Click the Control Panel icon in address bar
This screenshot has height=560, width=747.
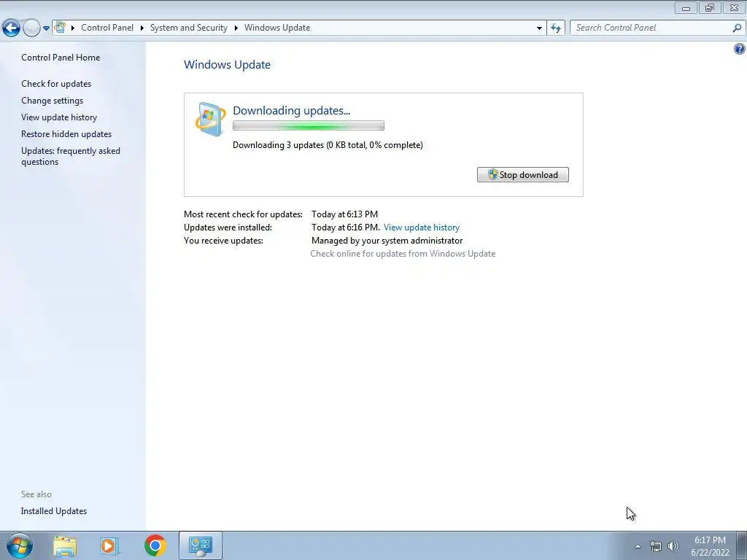pyautogui.click(x=60, y=27)
